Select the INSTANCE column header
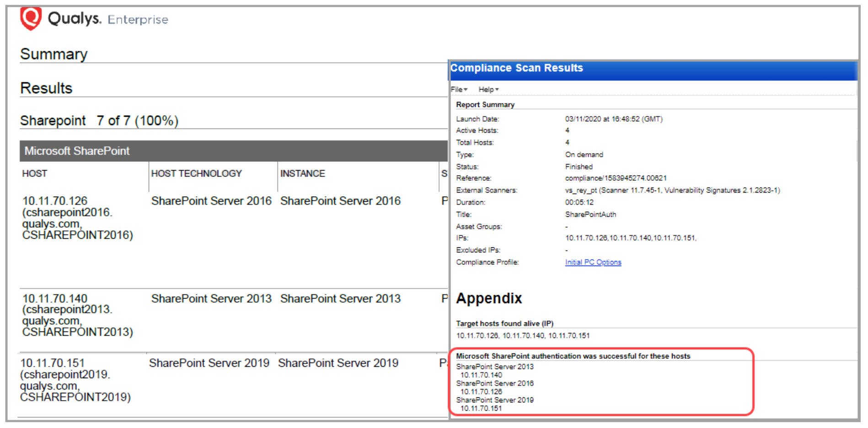Screen dimensions: 868x428 point(302,173)
